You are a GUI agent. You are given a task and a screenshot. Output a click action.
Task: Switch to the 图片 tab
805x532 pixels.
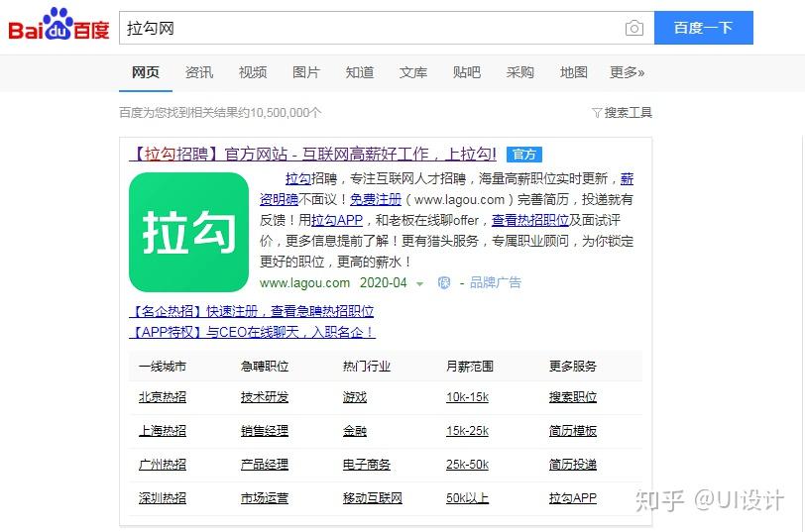(306, 72)
